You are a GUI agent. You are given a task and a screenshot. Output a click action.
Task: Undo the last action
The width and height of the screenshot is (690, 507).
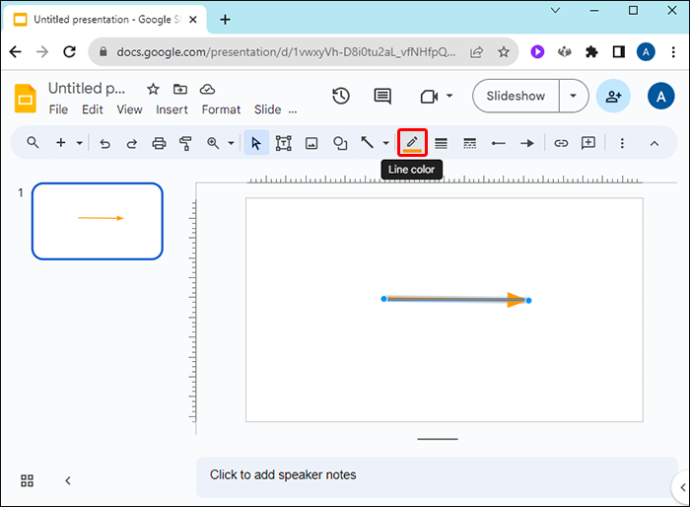105,143
